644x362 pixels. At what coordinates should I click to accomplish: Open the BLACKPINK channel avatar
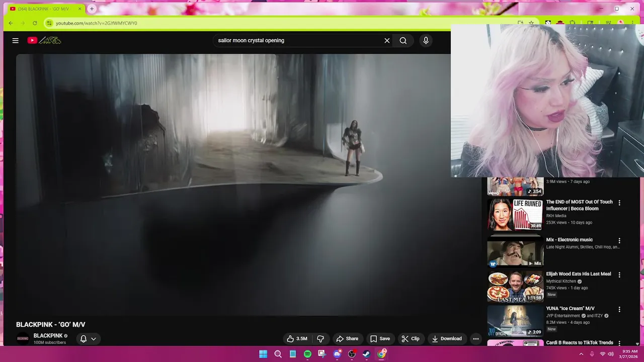point(23,338)
